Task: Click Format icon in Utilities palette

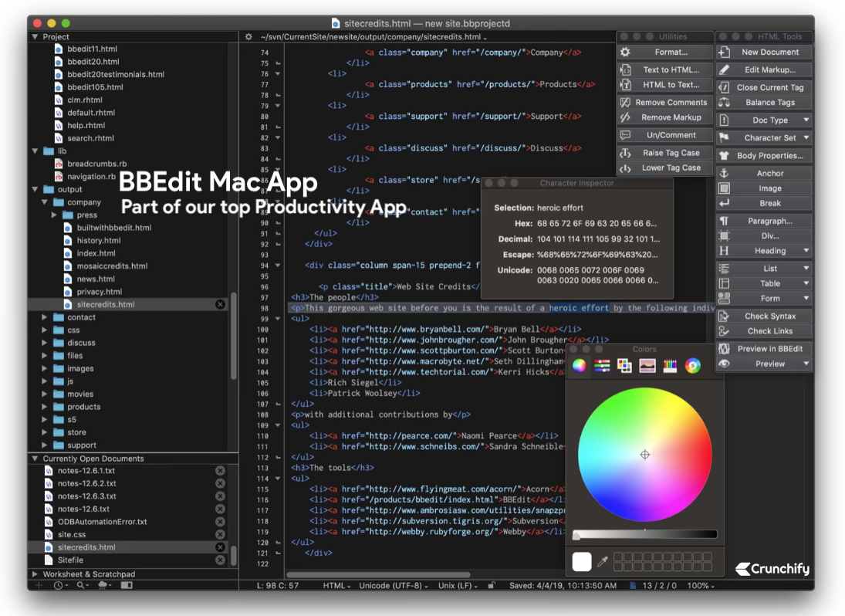Action: (x=625, y=52)
